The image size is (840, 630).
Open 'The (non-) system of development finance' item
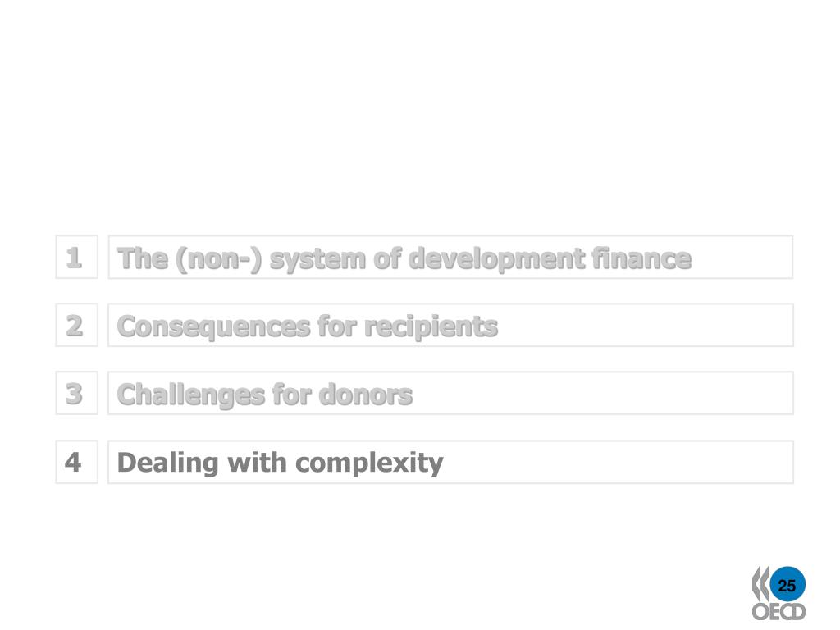[450, 257]
